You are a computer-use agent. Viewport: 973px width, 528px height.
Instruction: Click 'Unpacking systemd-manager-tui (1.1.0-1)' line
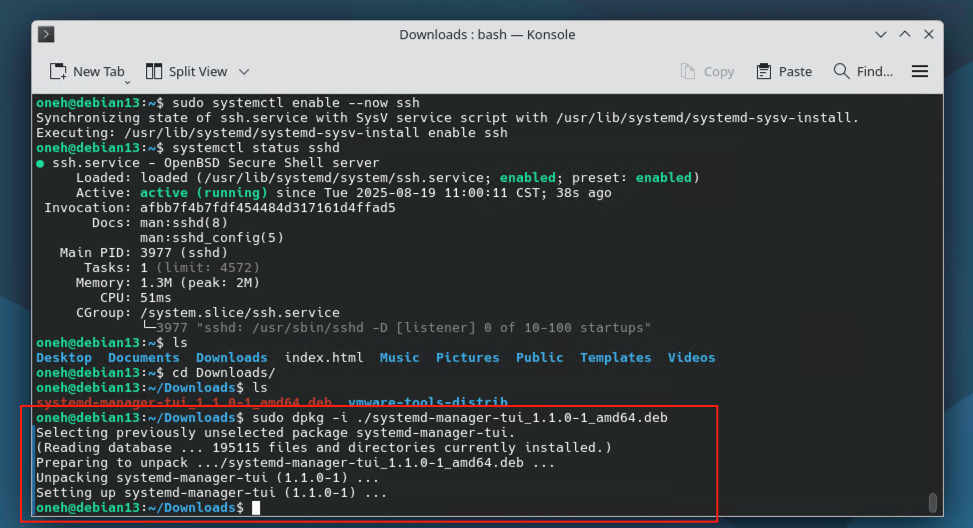[x=207, y=478]
